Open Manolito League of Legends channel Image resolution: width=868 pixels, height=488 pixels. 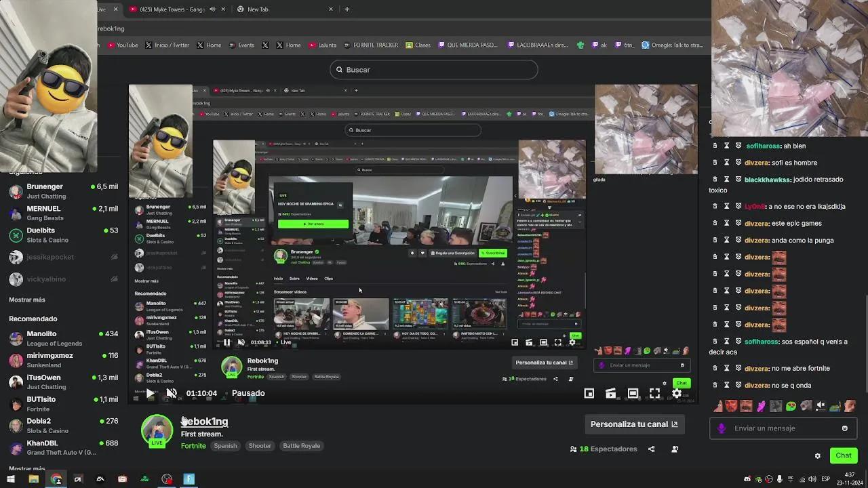tap(64, 338)
